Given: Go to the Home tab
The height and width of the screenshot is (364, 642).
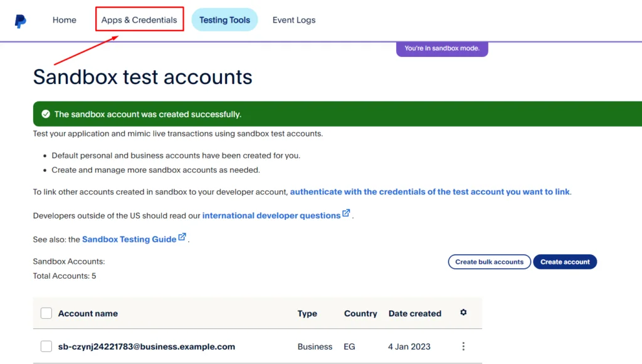Looking at the screenshot, I should click(65, 20).
